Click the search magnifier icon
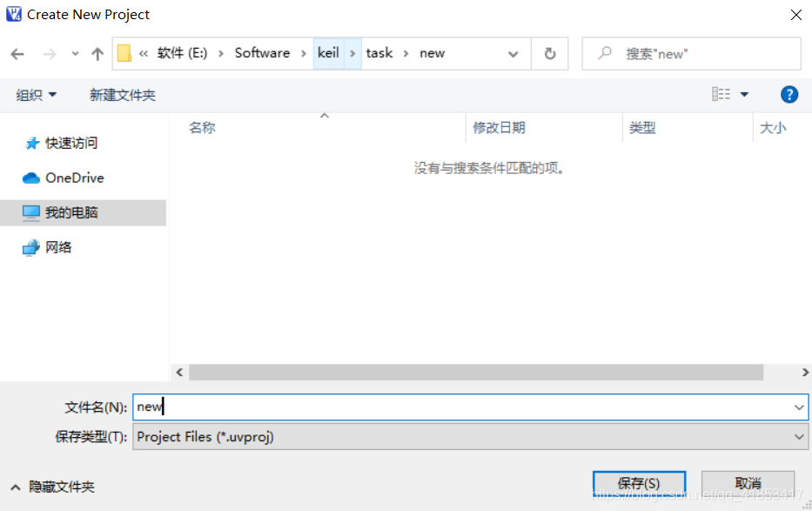The image size is (812, 511). 604,53
